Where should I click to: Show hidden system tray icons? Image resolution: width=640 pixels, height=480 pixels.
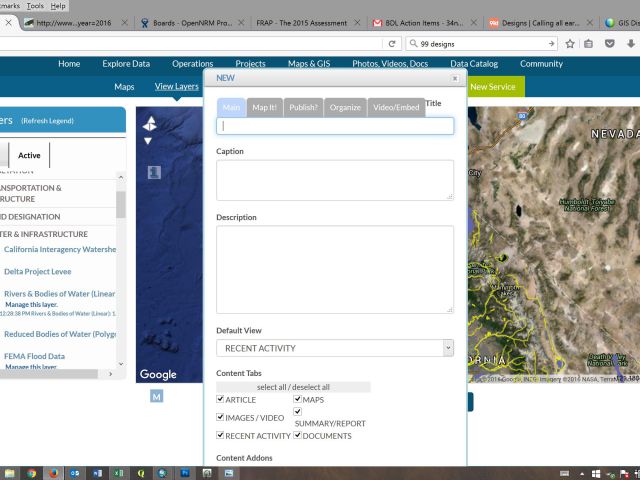[582, 474]
